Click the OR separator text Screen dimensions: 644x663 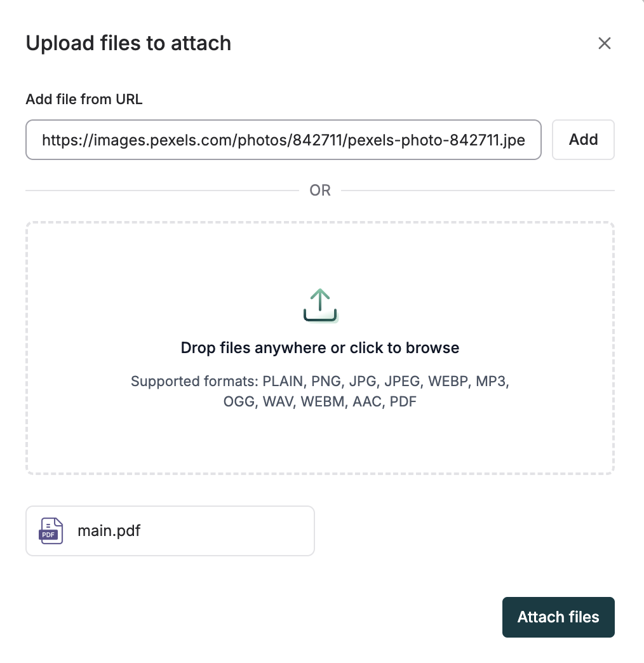tap(320, 190)
